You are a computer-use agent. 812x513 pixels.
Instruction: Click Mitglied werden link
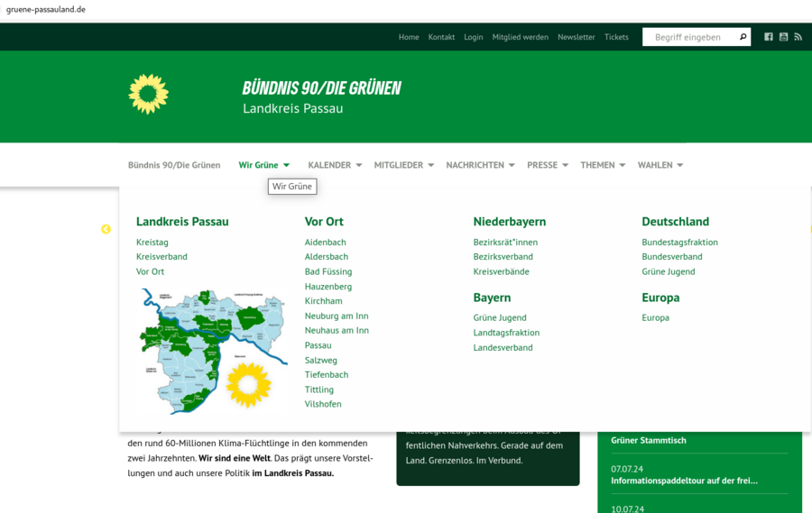(x=520, y=37)
